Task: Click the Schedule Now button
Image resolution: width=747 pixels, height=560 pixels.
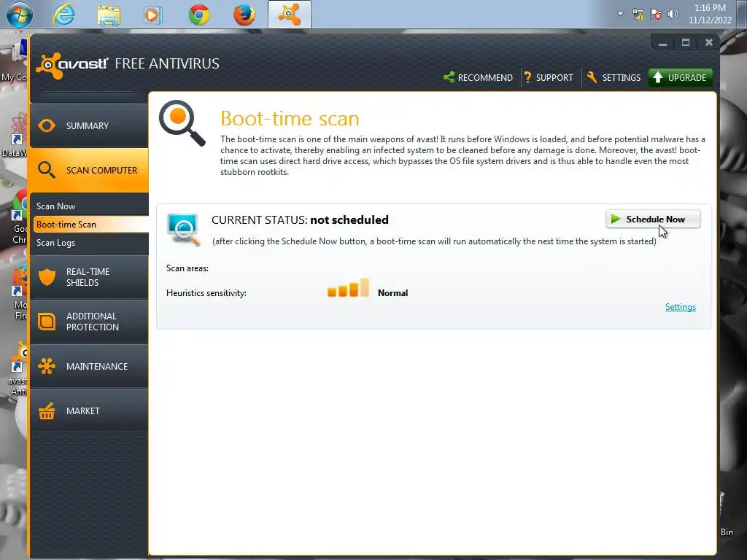Action: point(653,219)
